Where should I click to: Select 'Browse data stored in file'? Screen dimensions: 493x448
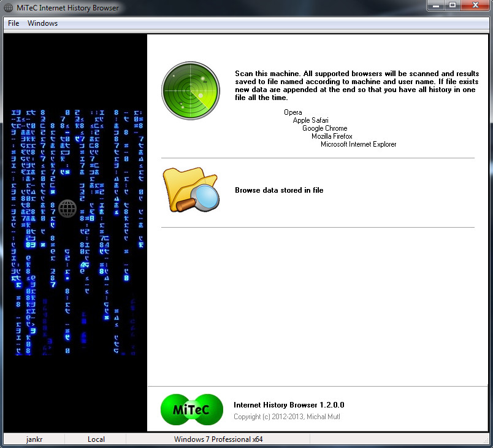279,190
